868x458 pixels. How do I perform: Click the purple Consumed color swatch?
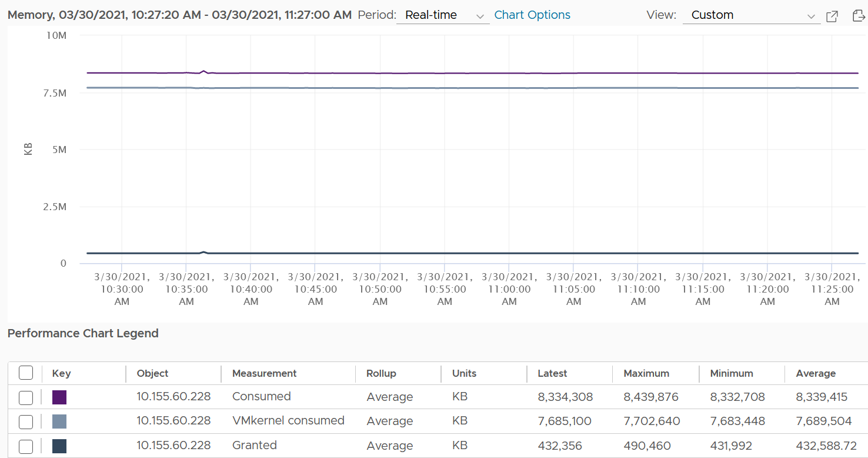point(59,397)
